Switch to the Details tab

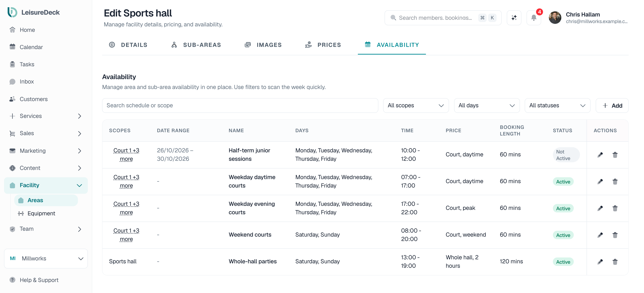128,45
